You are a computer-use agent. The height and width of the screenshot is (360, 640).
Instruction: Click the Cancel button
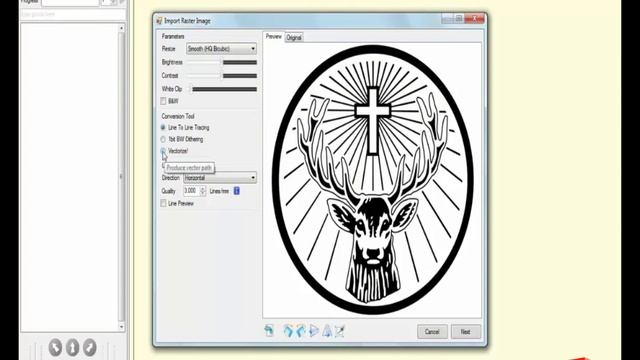pos(432,332)
